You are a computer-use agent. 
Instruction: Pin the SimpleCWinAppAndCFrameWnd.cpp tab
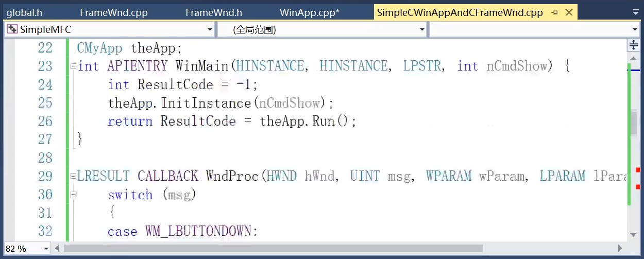coord(554,12)
